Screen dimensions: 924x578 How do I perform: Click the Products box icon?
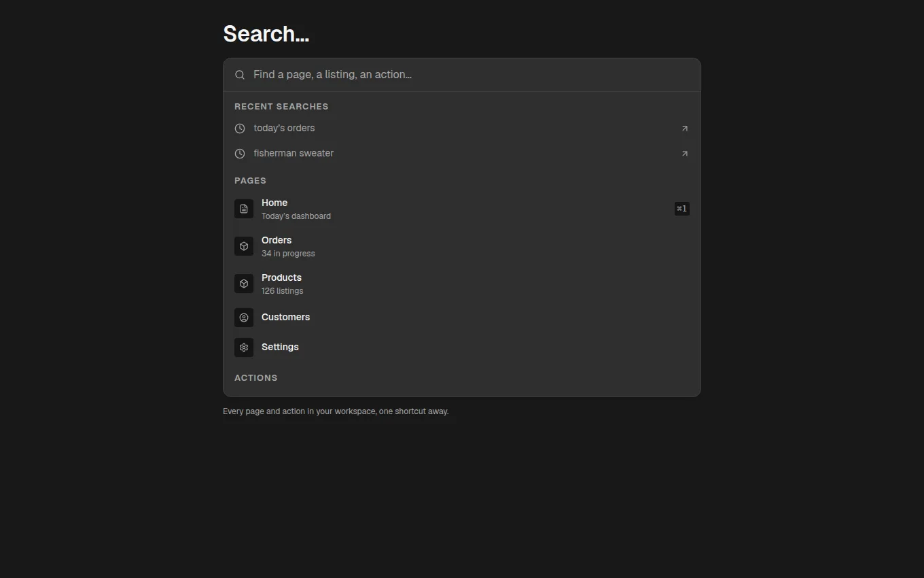pyautogui.click(x=244, y=284)
